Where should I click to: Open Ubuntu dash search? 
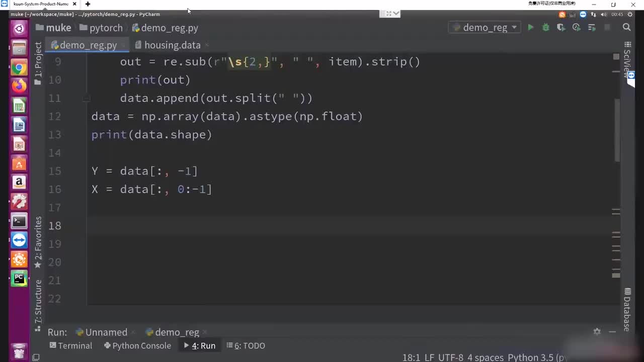coord(19,29)
